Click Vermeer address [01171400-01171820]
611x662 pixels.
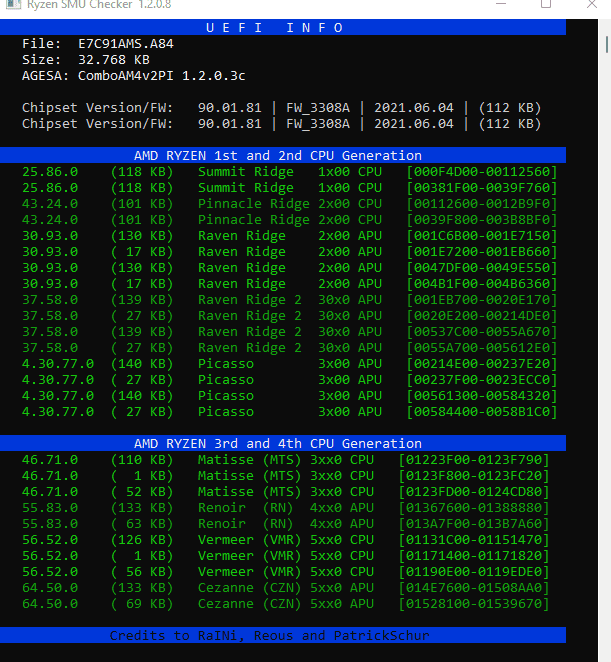(474, 556)
